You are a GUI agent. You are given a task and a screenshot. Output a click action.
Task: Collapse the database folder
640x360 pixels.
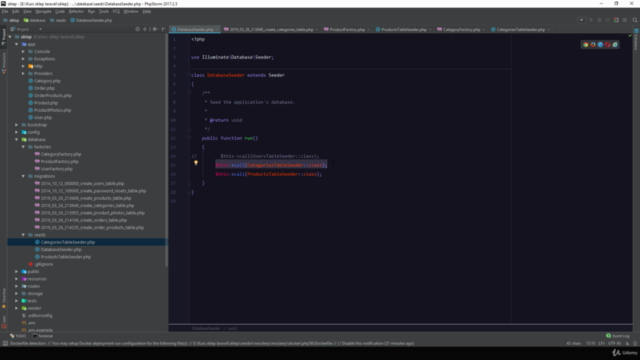[17, 140]
